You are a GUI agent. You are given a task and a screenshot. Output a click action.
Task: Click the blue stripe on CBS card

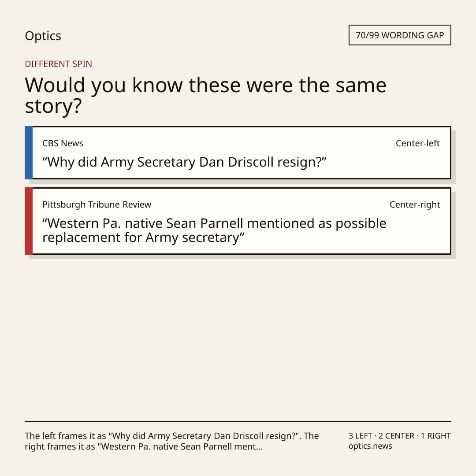(29, 152)
